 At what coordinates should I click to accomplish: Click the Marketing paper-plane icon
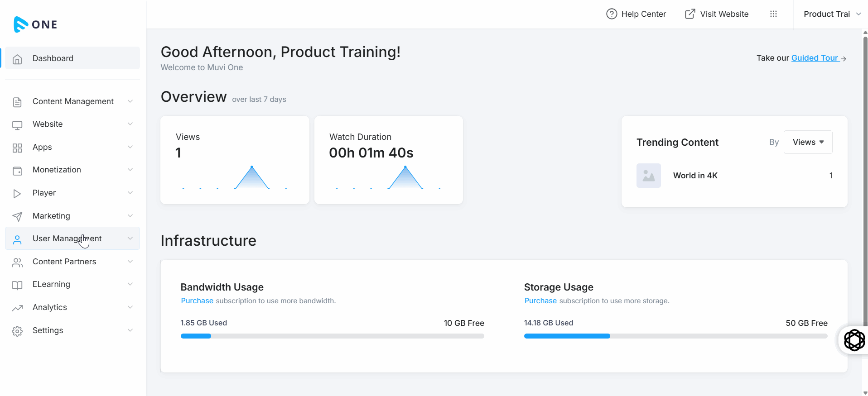17,216
